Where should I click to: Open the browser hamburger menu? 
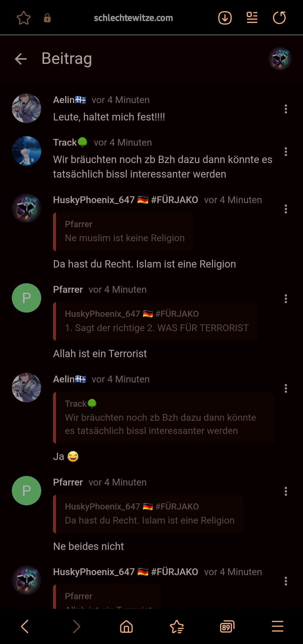277,626
